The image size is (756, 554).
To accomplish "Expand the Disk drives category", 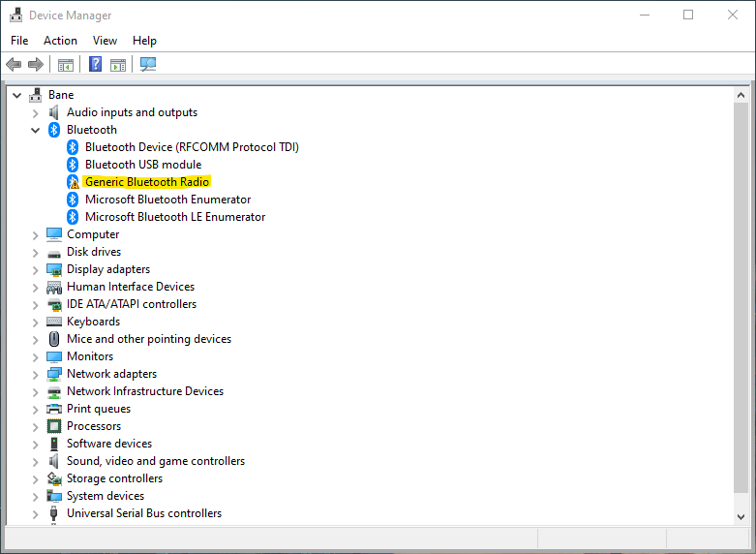I will tap(35, 253).
